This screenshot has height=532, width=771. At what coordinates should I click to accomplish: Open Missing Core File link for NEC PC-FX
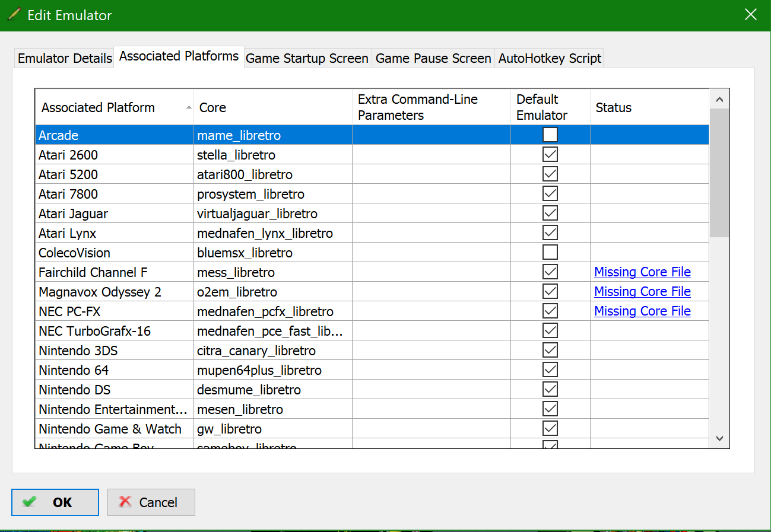642,311
